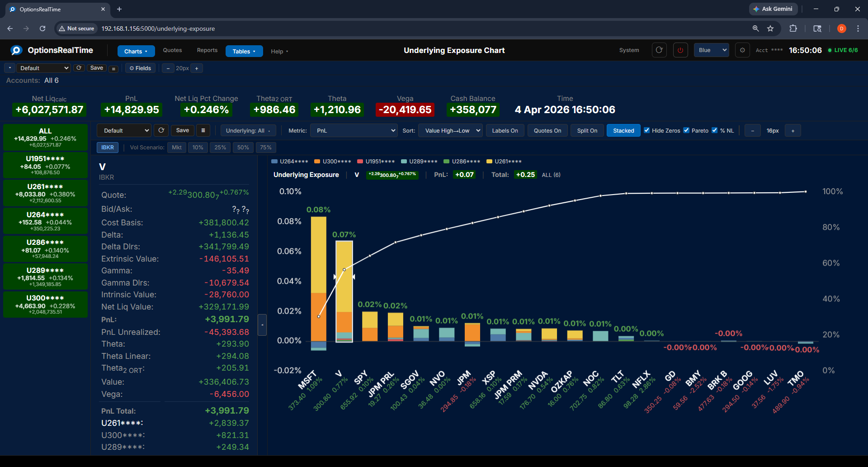Select the U300**** account tile

pyautogui.click(x=45, y=305)
